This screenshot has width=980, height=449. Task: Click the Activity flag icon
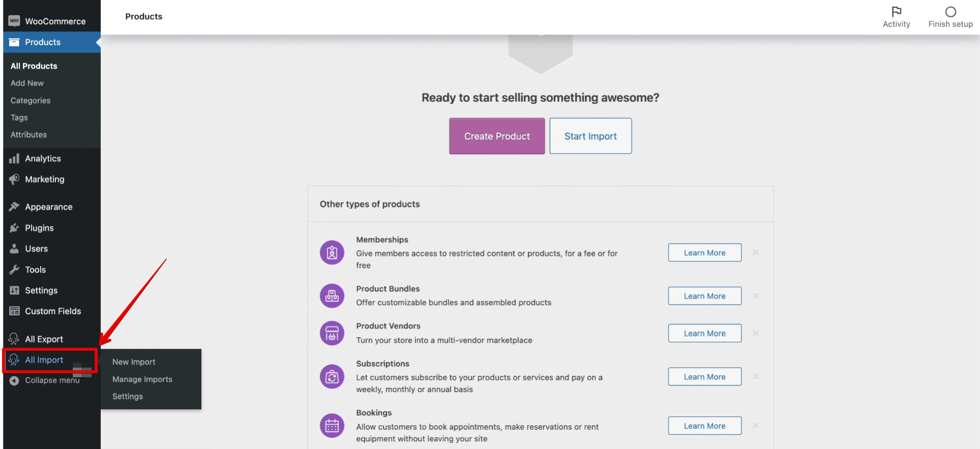click(x=896, y=12)
